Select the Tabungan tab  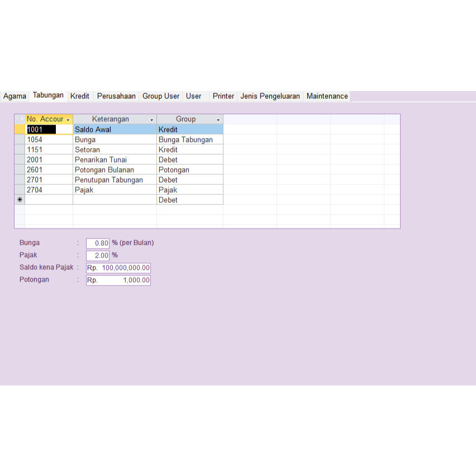[48, 96]
